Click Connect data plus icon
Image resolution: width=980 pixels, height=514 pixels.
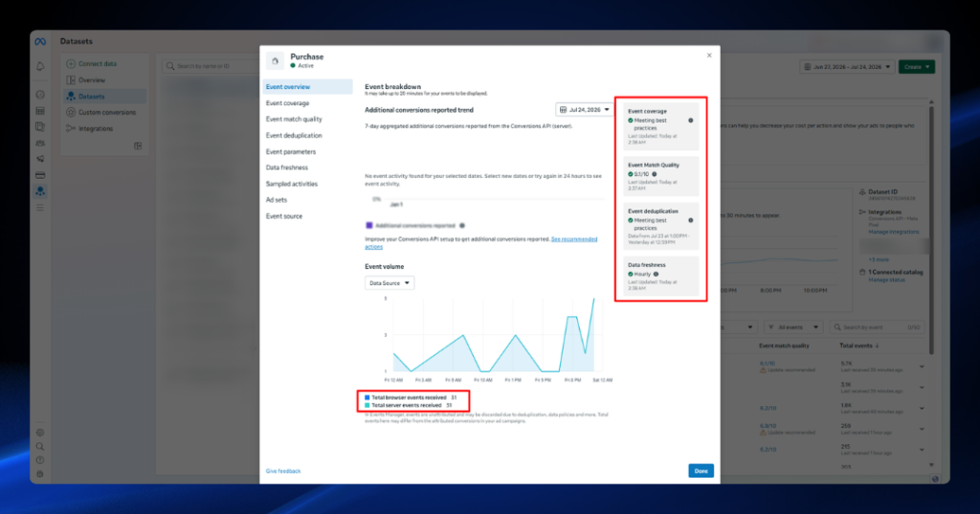[71, 64]
